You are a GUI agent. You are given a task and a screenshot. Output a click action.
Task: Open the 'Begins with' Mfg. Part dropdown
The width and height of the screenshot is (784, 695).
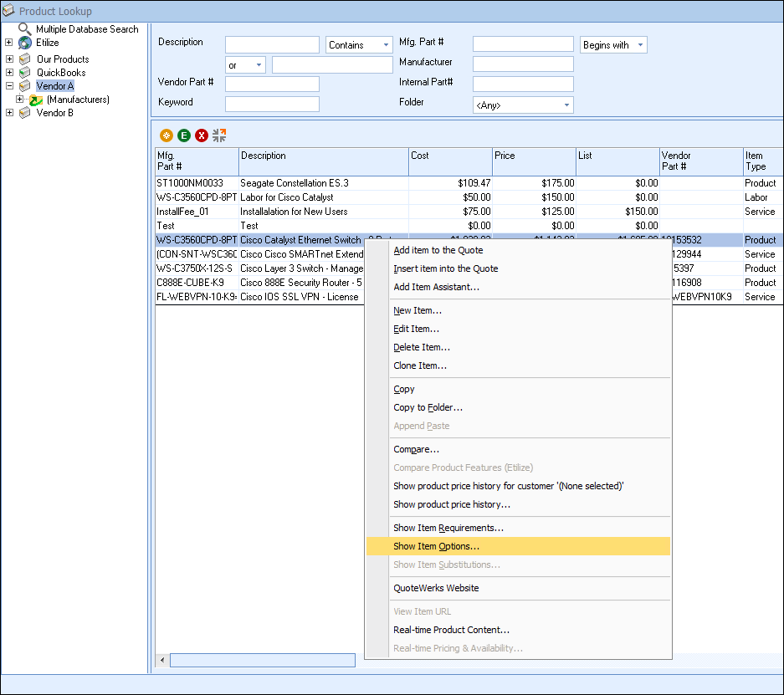coord(640,45)
